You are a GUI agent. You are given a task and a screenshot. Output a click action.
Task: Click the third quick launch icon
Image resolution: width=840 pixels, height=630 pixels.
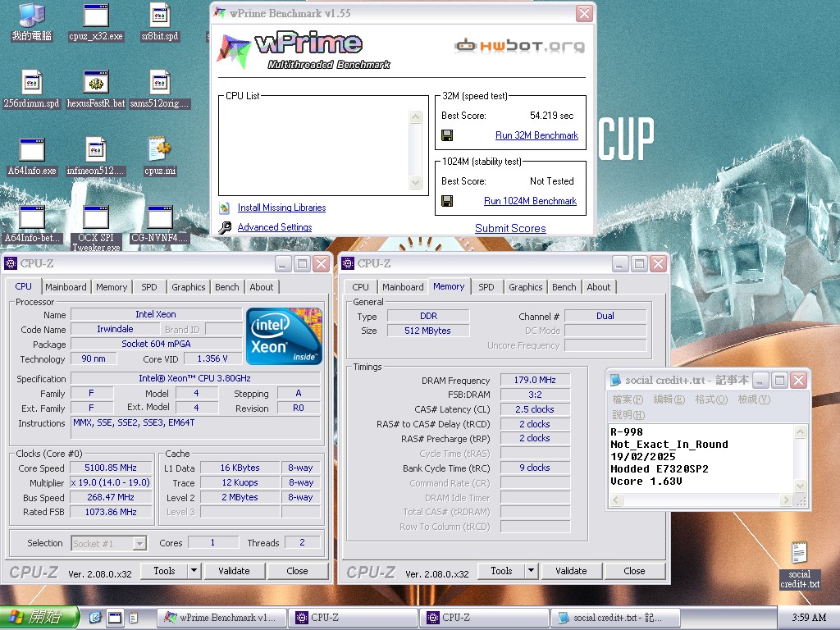[x=134, y=618]
